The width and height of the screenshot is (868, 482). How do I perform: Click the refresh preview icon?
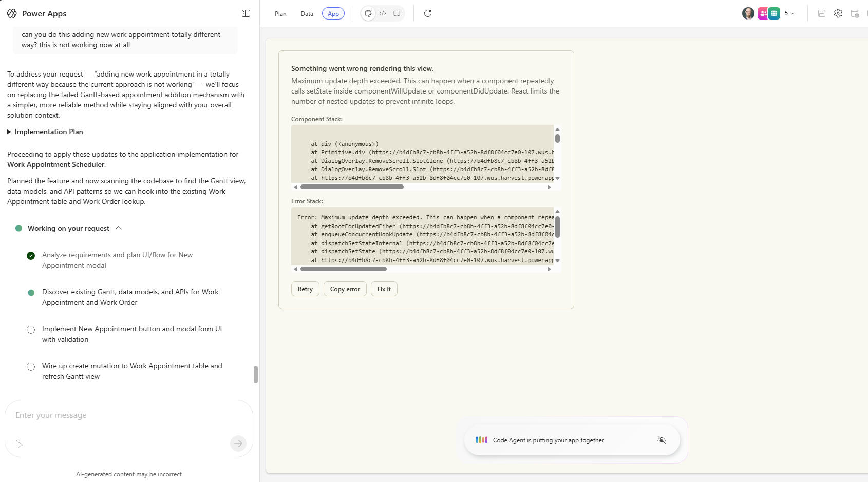coord(428,13)
